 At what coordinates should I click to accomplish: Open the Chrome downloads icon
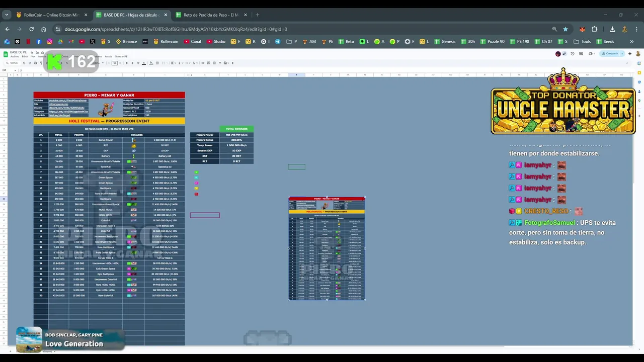pos(612,29)
